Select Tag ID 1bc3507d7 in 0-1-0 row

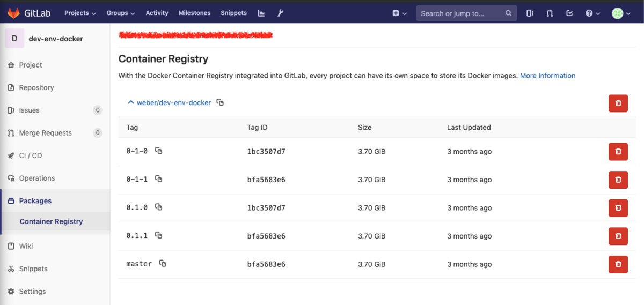[x=266, y=152]
